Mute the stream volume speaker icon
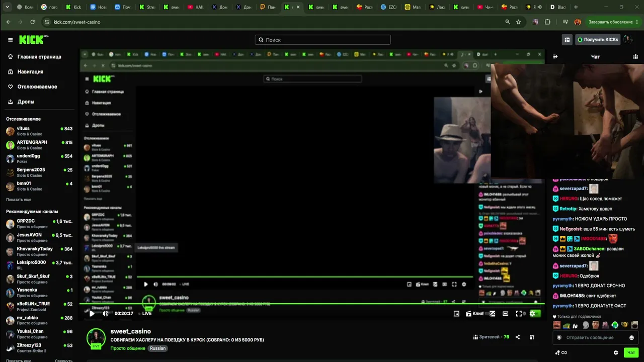This screenshot has width=644, height=362. click(106, 313)
